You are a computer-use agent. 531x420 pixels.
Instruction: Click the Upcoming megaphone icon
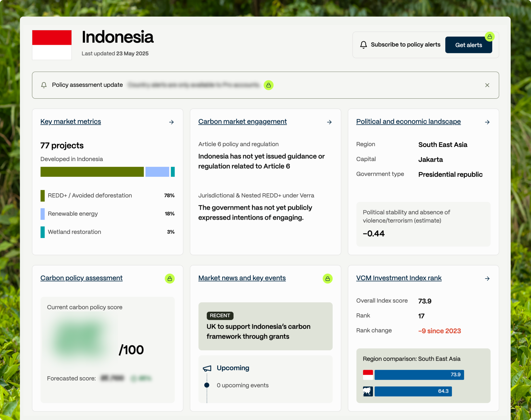pyautogui.click(x=207, y=368)
